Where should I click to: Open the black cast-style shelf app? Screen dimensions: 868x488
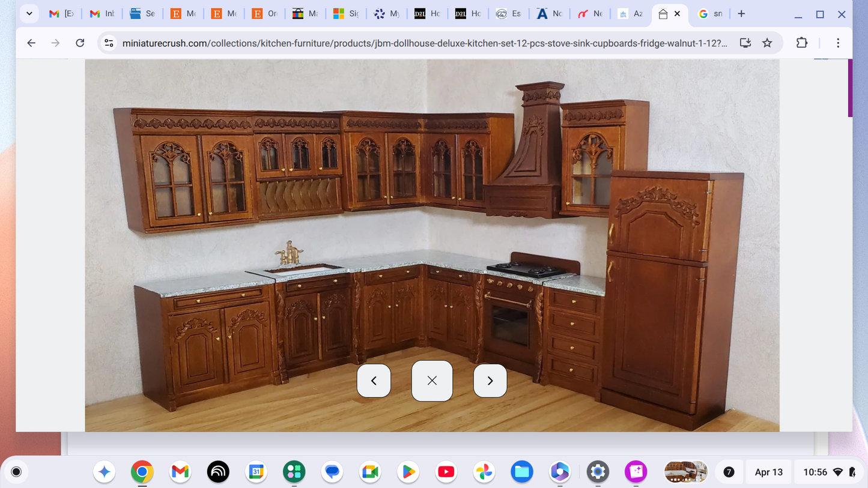(x=218, y=472)
